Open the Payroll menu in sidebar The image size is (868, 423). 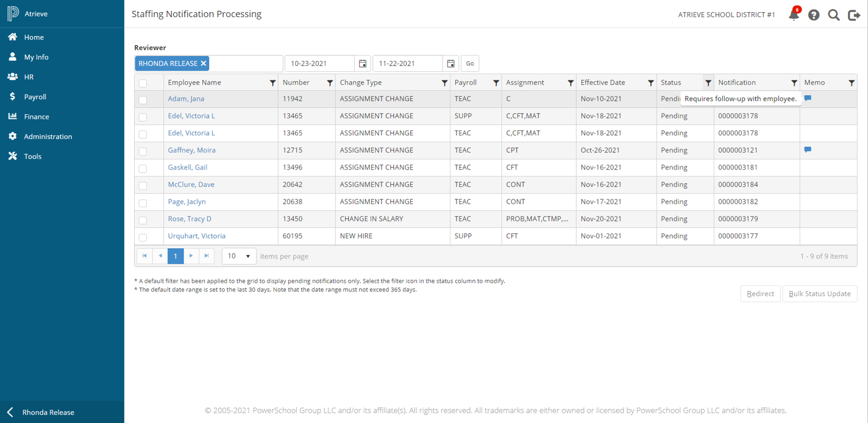coord(35,97)
